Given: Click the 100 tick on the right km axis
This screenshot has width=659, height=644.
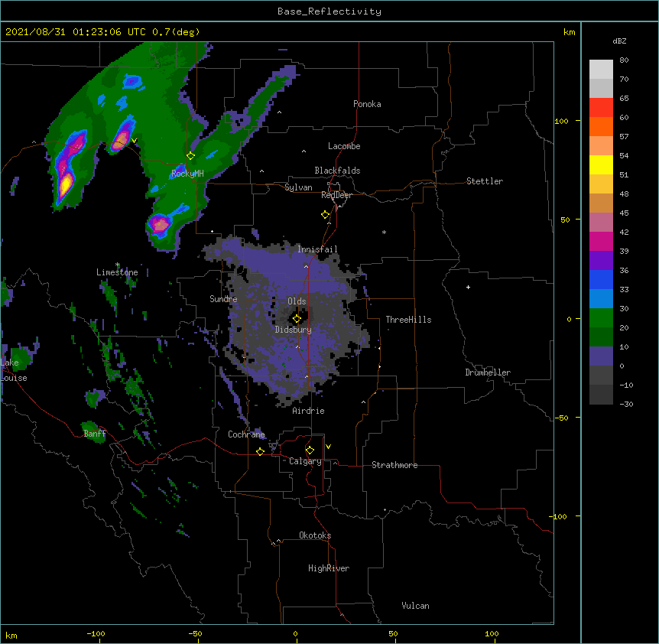Looking at the screenshot, I should click(561, 121).
